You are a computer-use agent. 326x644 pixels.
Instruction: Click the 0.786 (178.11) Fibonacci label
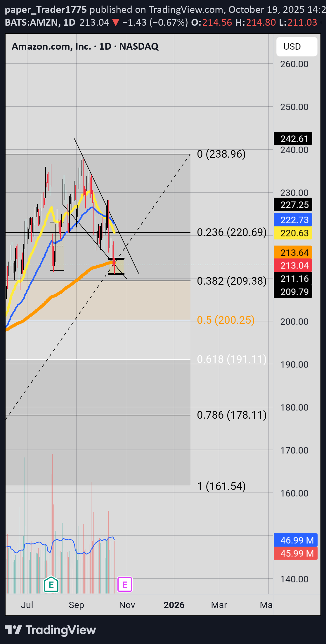(x=232, y=415)
